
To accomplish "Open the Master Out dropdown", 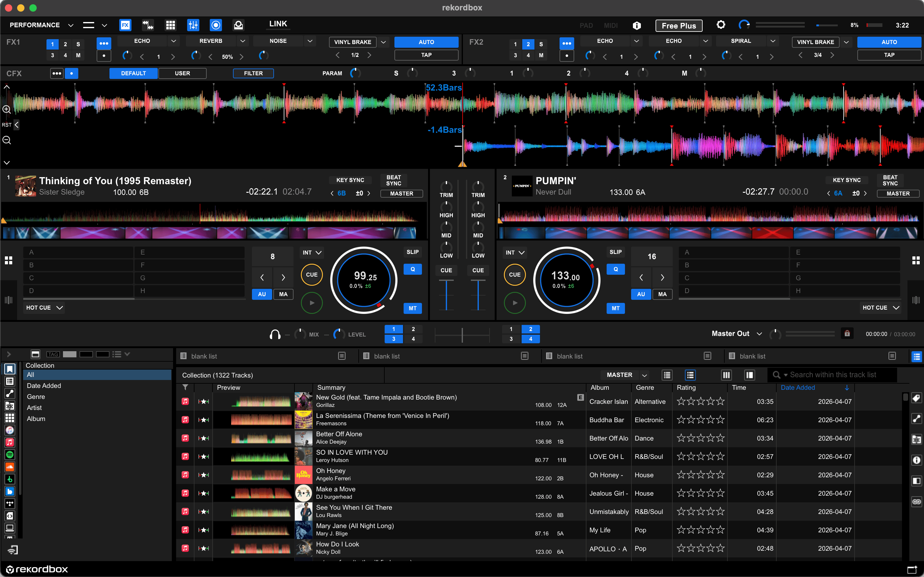I will [759, 334].
